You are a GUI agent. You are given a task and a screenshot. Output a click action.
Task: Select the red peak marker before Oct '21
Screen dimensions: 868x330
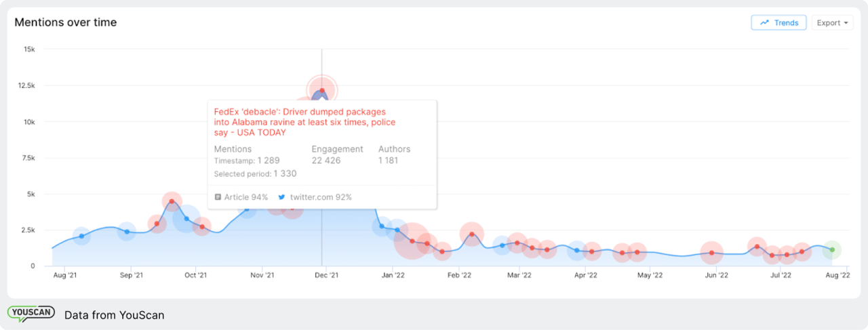172,201
